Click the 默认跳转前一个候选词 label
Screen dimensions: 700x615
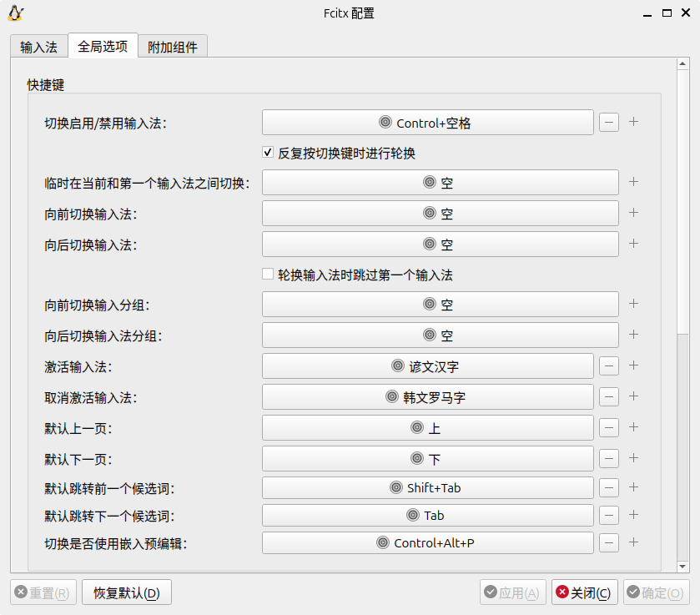click(109, 489)
